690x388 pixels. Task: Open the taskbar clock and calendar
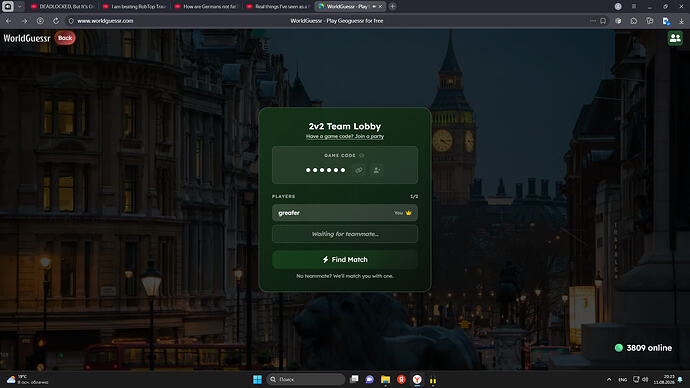click(x=664, y=379)
